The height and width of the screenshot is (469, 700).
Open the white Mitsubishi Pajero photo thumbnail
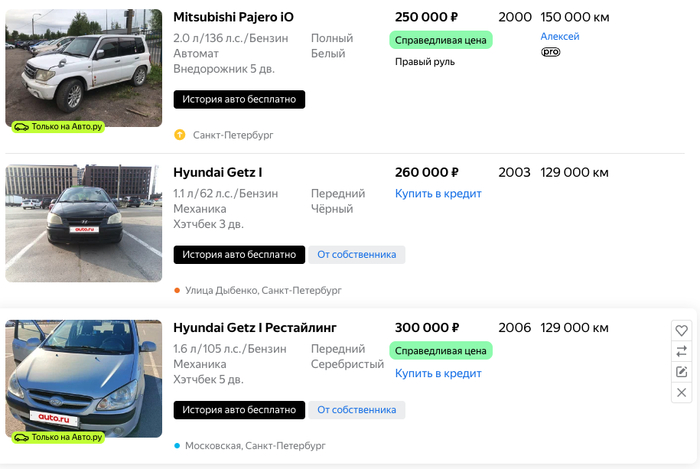tap(84, 68)
